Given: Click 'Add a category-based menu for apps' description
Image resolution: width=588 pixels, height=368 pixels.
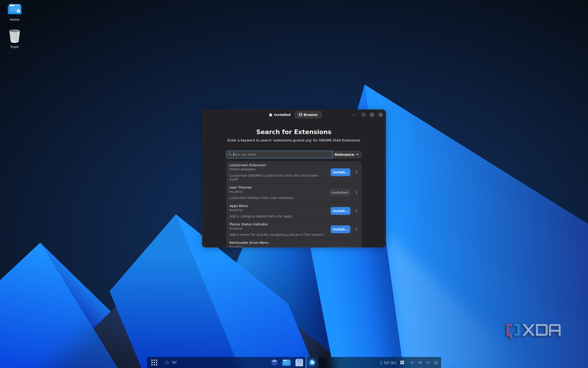Looking at the screenshot, I should coord(261,216).
